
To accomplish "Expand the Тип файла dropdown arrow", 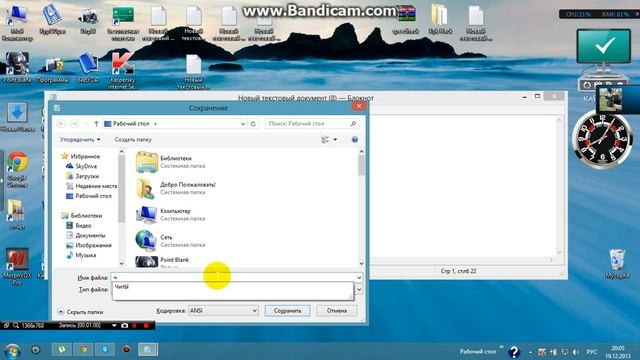I will point(359,289).
